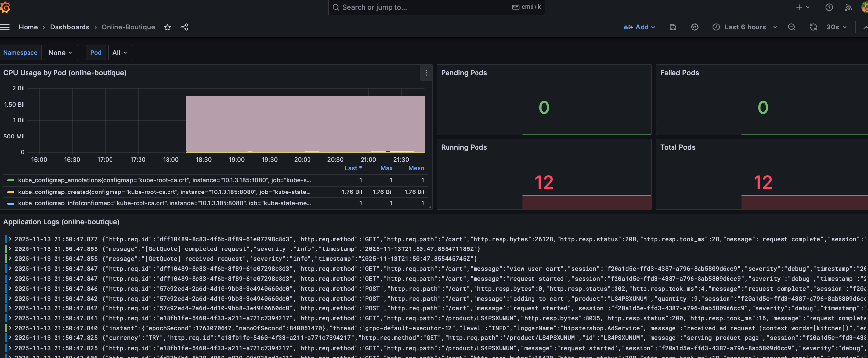This screenshot has height=358, width=868.
Task: Open the hamburger navigation menu
Action: click(x=5, y=27)
